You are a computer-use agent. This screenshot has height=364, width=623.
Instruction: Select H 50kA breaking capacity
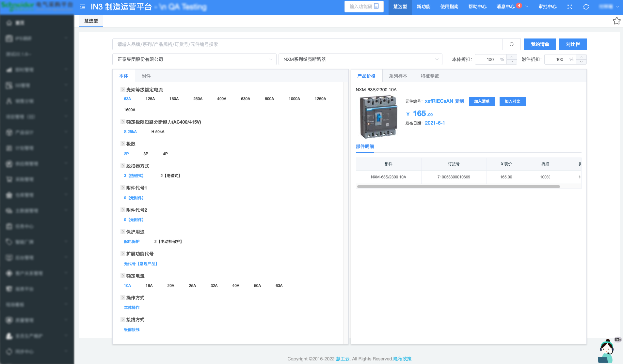coord(158,132)
